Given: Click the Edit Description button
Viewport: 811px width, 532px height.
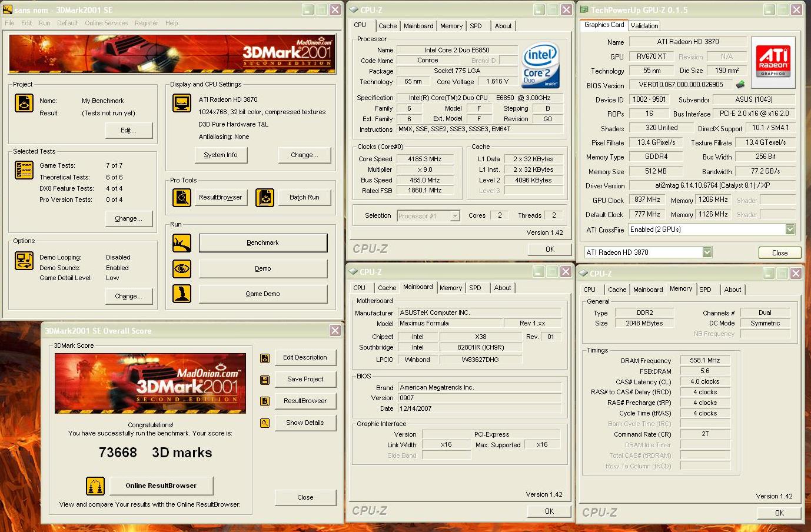Looking at the screenshot, I should coord(305,357).
